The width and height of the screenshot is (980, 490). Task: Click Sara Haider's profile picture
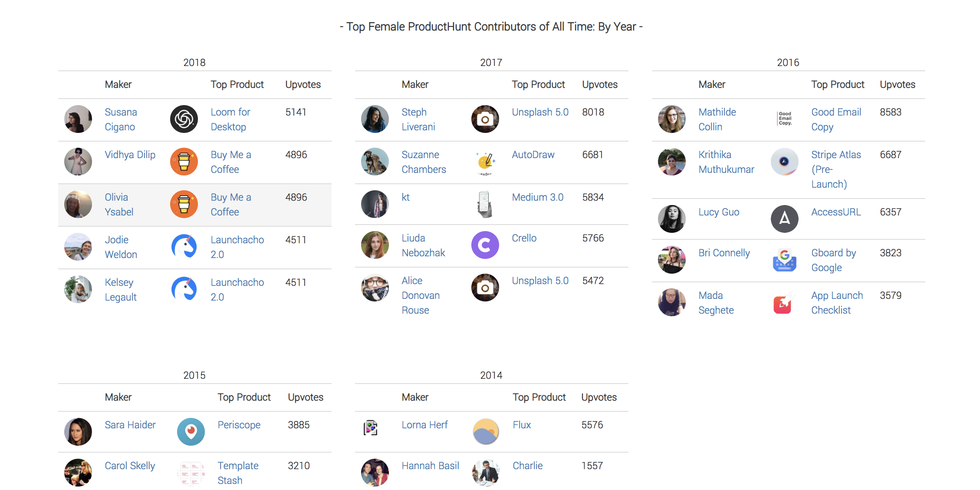pyautogui.click(x=78, y=432)
